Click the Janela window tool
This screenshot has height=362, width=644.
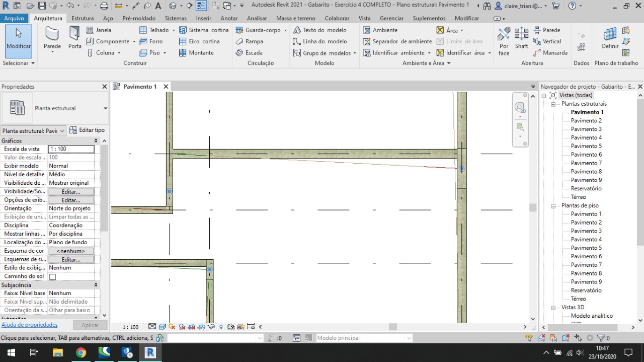(99, 30)
